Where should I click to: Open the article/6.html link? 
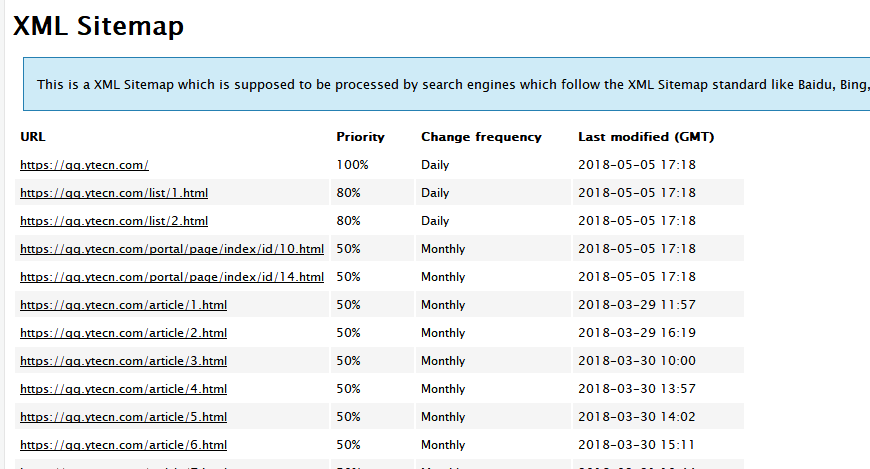click(123, 445)
